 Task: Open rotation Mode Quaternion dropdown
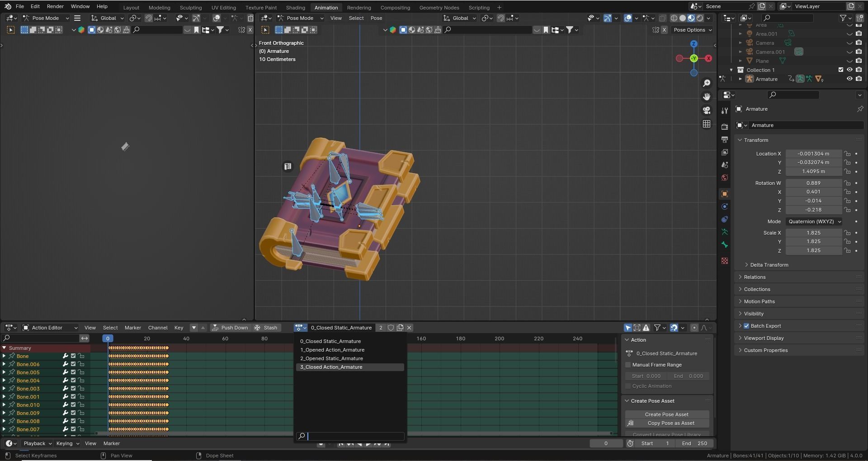pyautogui.click(x=814, y=221)
